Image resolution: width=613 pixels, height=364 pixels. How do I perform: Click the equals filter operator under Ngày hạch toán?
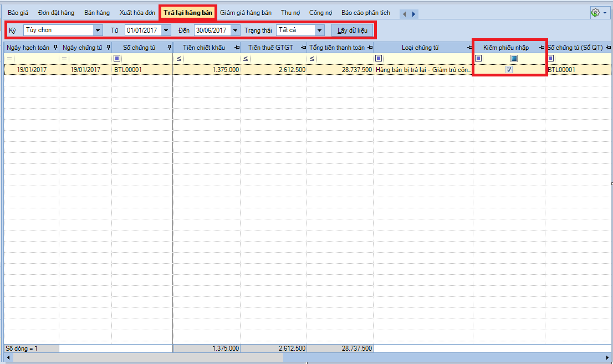9,59
